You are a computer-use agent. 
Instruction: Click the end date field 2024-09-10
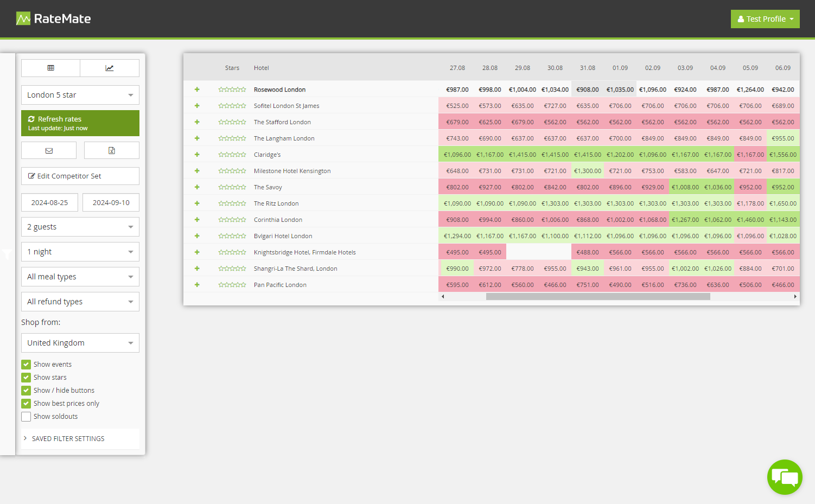(111, 202)
